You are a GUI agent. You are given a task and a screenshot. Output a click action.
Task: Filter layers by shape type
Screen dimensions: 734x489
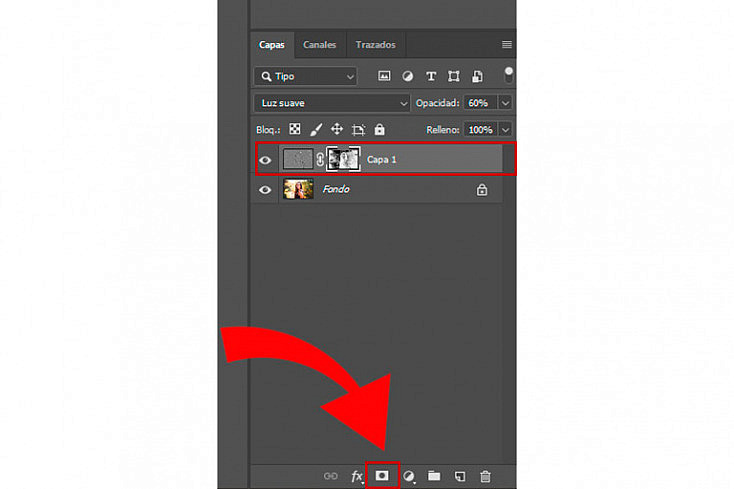click(454, 76)
